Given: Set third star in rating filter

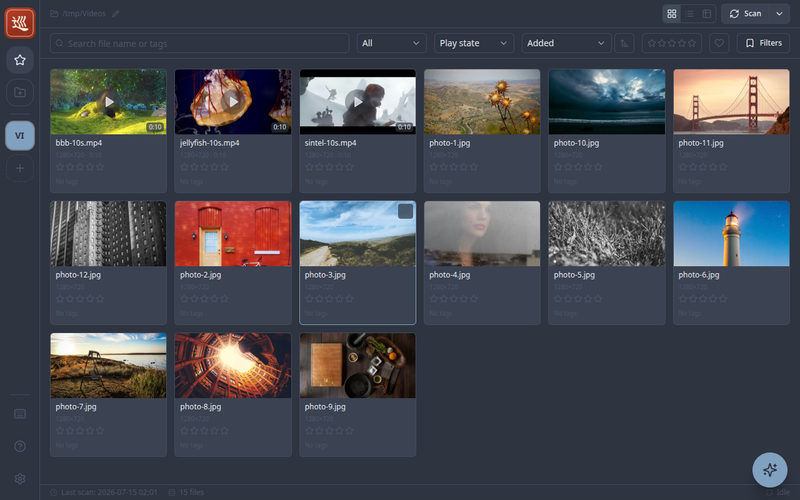Looking at the screenshot, I should click(x=671, y=43).
